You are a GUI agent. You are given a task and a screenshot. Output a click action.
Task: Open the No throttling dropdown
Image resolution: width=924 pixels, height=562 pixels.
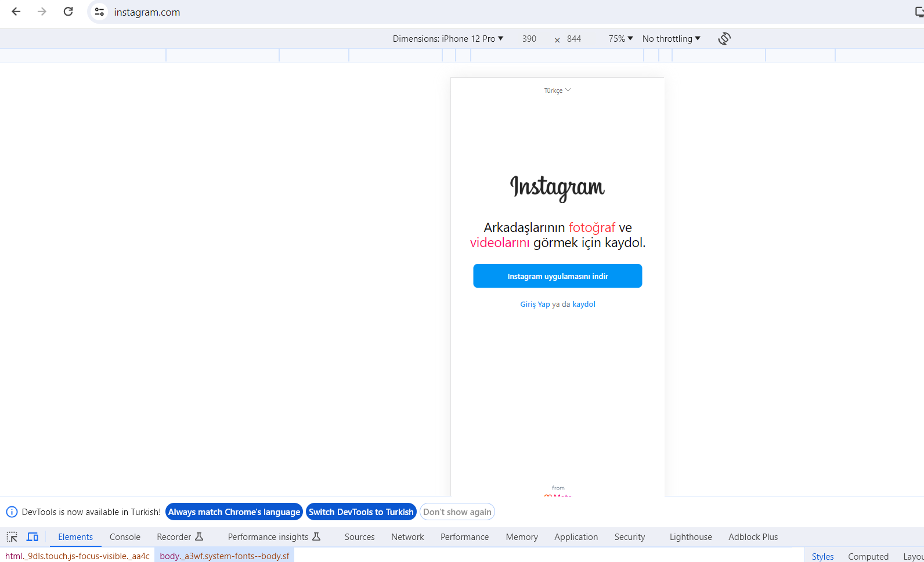pyautogui.click(x=672, y=39)
